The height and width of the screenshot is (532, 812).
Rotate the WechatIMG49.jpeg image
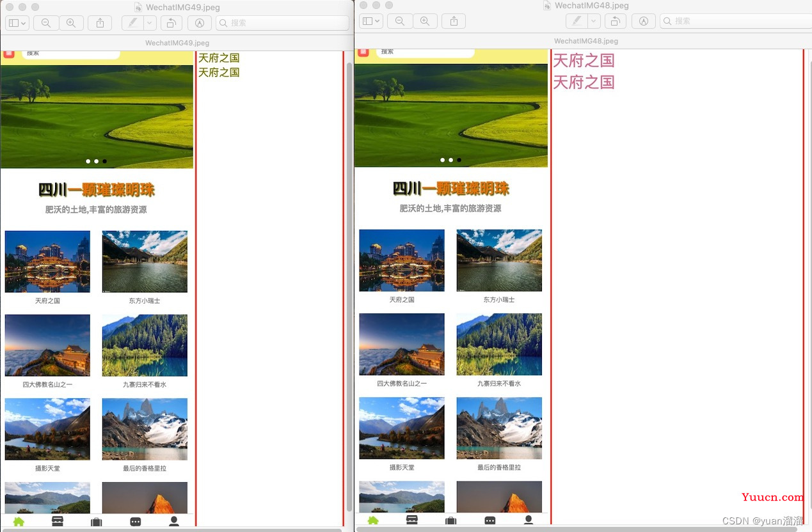(x=171, y=23)
